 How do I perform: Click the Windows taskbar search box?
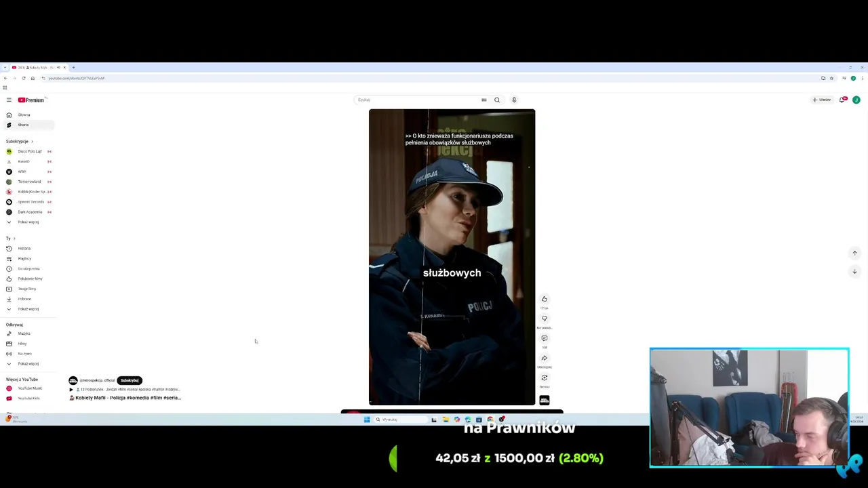[399, 420]
